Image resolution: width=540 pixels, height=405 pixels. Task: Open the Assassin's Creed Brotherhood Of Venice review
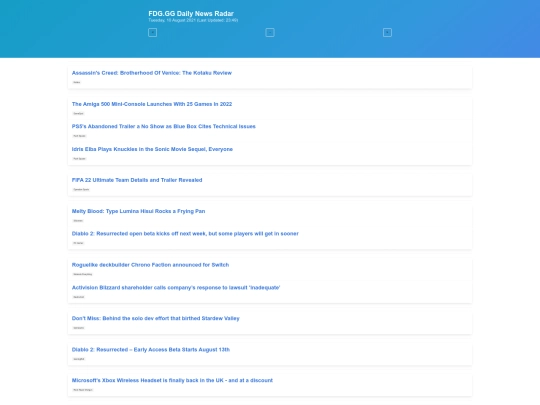click(152, 73)
